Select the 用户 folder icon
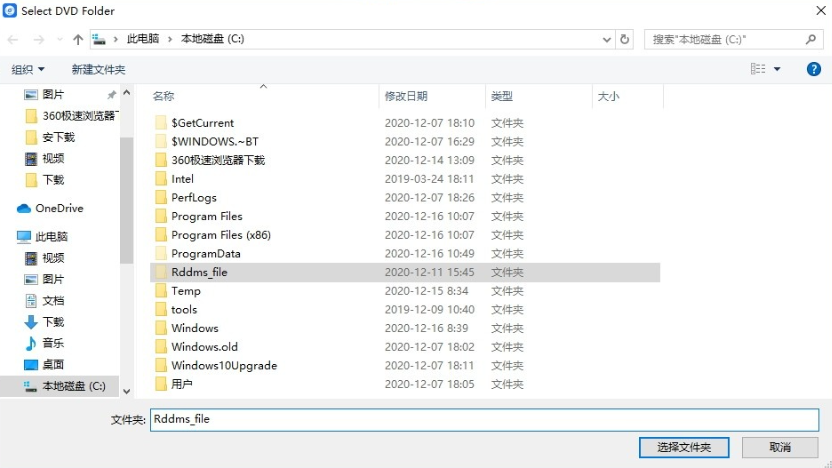This screenshot has width=832, height=468. coord(161,384)
